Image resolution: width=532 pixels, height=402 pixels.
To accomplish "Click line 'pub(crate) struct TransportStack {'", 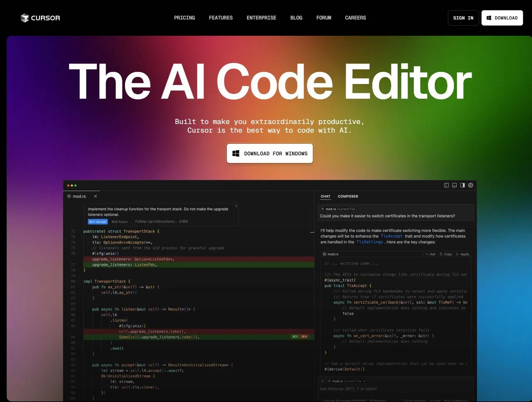I will [121, 231].
